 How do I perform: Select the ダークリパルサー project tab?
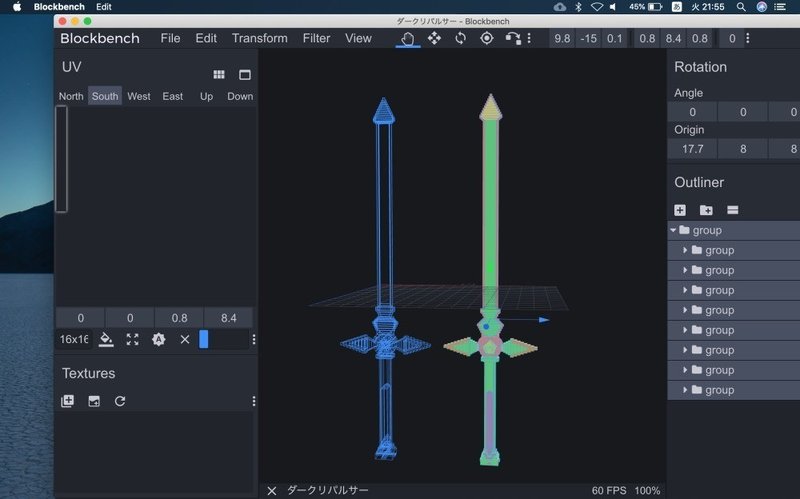tap(328, 491)
